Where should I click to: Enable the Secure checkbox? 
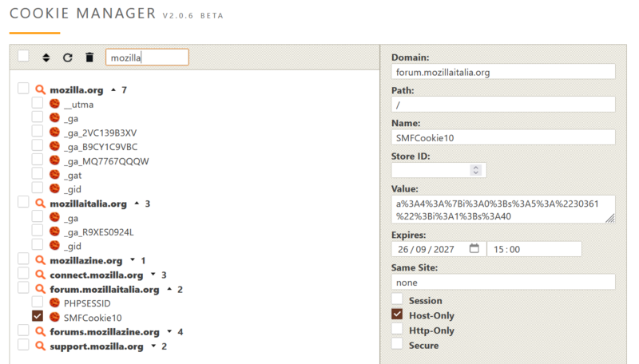(397, 343)
